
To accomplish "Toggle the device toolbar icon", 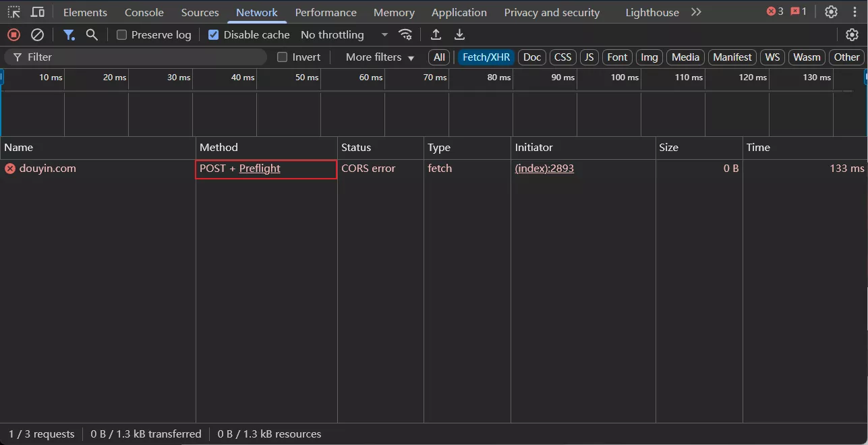I will coord(38,12).
